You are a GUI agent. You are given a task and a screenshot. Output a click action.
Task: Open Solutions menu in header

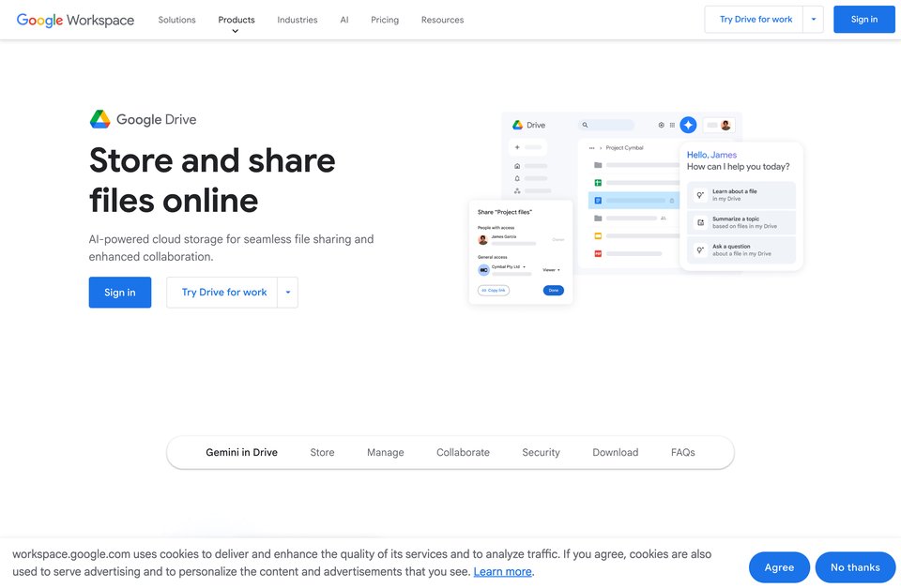click(x=177, y=20)
